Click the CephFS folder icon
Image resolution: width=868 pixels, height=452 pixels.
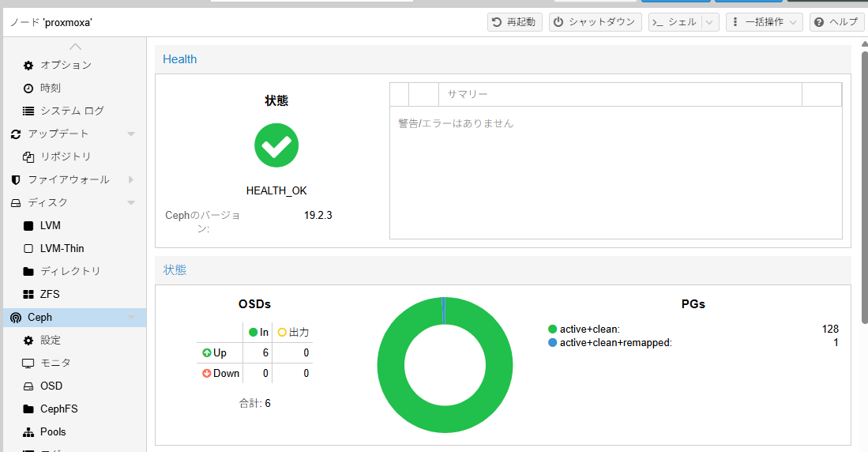pyautogui.click(x=28, y=409)
